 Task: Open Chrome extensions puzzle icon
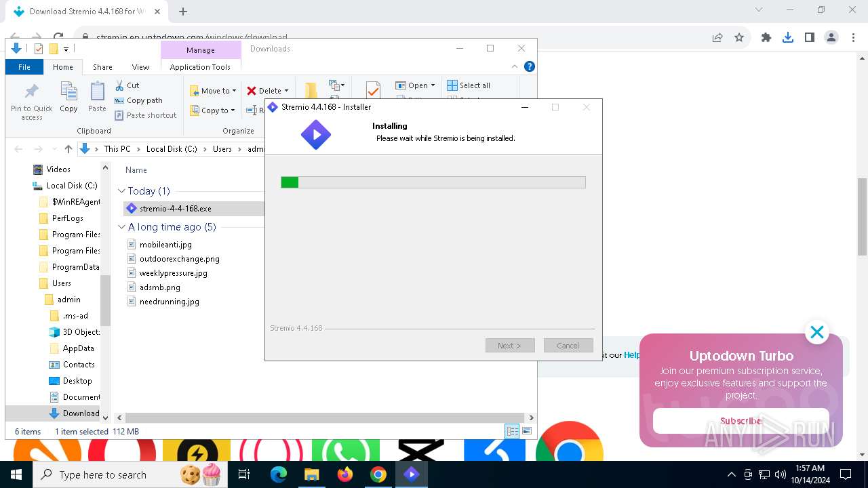point(766,38)
